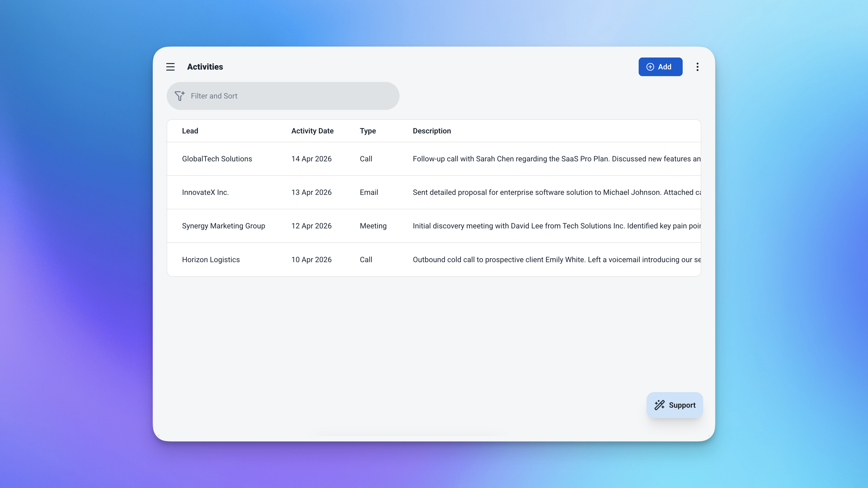Click the filter funnel icon
The image size is (868, 488).
(180, 96)
